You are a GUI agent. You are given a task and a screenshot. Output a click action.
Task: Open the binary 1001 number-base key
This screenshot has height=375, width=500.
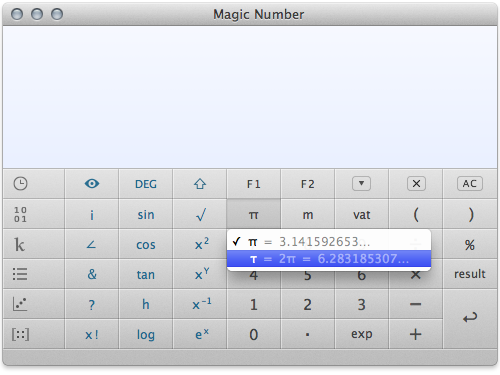[x=20, y=214]
